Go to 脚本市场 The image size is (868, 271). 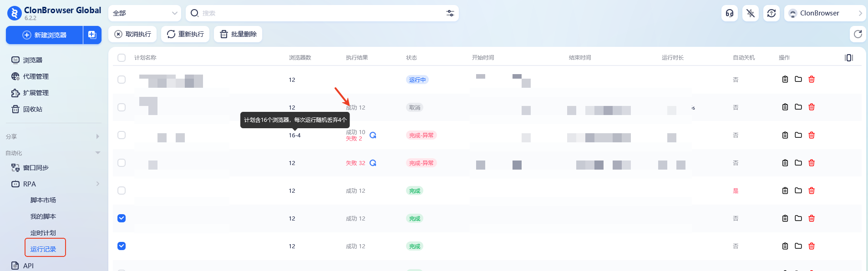43,200
